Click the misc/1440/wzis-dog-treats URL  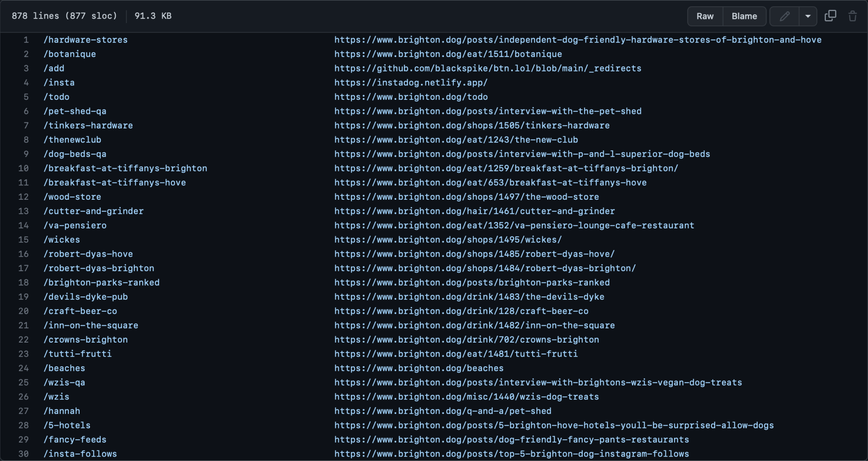(467, 397)
